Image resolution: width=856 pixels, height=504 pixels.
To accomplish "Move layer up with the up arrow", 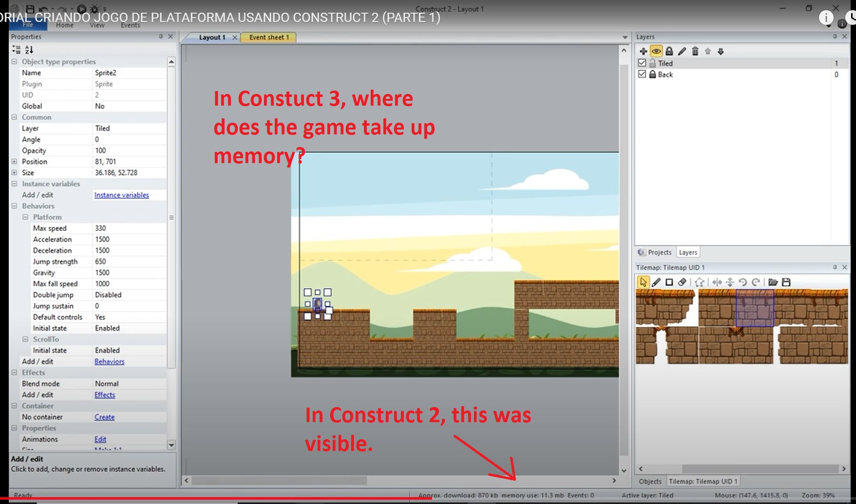I will point(708,51).
